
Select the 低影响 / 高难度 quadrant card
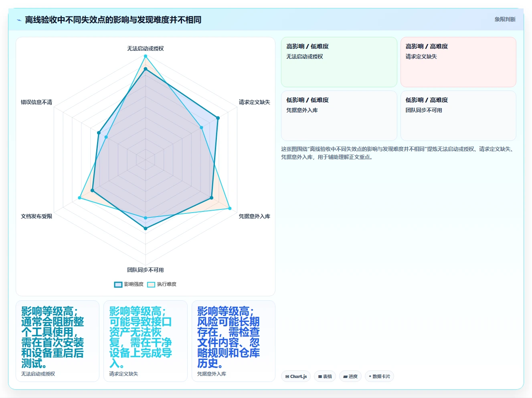coord(458,116)
